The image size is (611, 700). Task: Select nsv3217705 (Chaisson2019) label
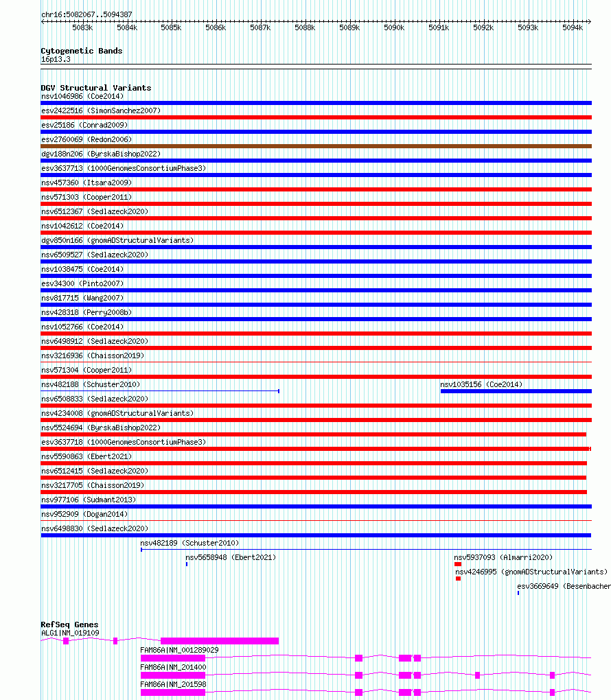pyautogui.click(x=93, y=485)
